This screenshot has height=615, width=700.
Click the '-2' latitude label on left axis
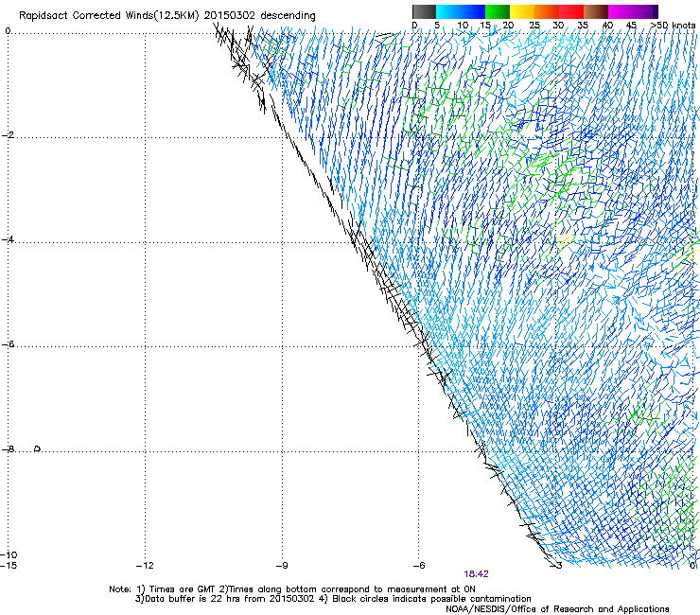(x=8, y=135)
